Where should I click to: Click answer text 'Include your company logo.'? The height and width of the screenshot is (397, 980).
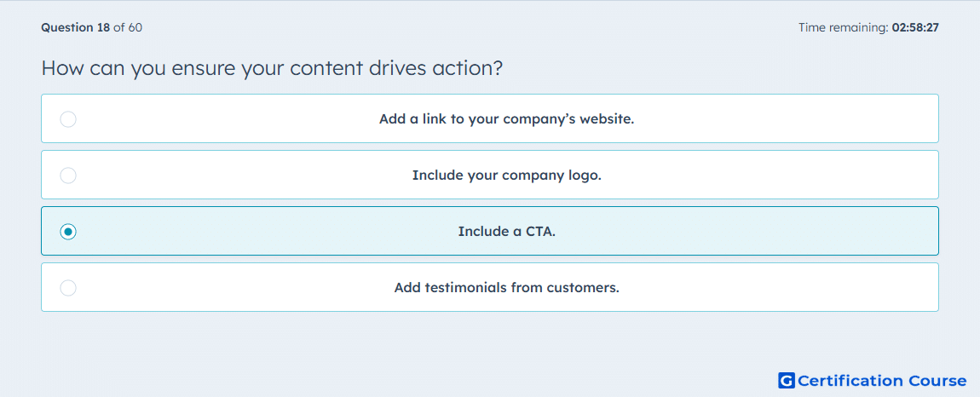coord(506,175)
